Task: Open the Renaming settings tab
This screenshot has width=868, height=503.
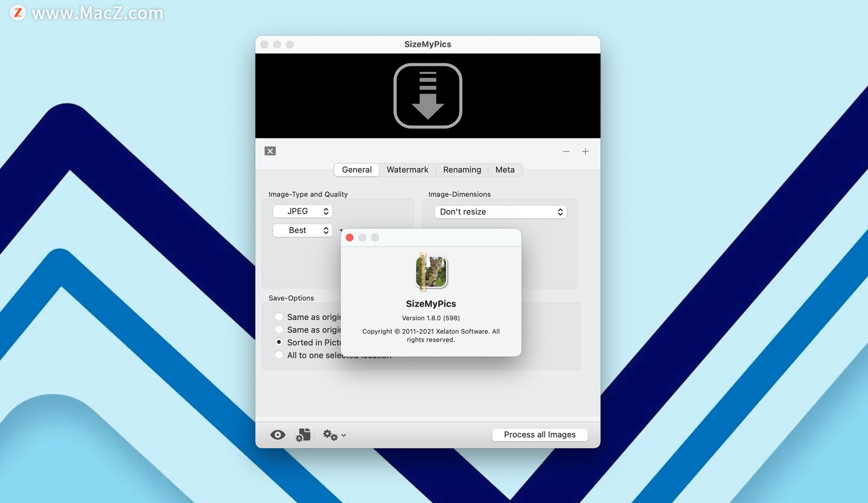Action: (462, 169)
